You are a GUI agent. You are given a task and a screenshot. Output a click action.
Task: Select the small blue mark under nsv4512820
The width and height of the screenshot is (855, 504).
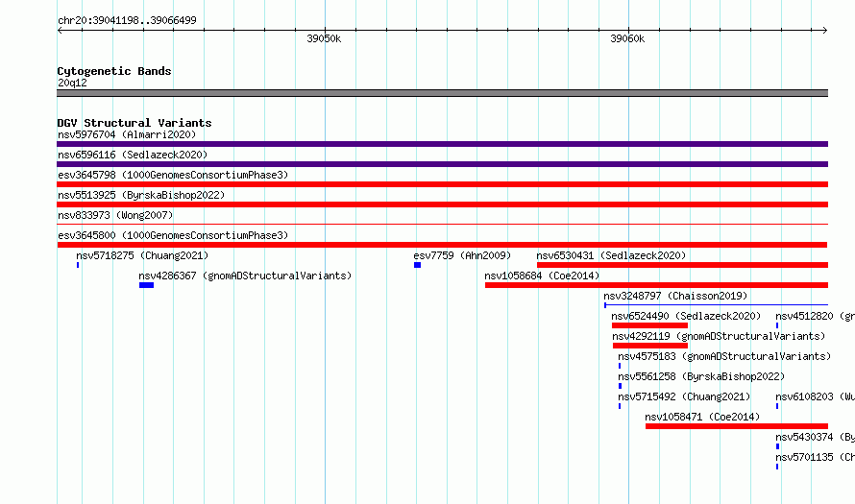(777, 325)
